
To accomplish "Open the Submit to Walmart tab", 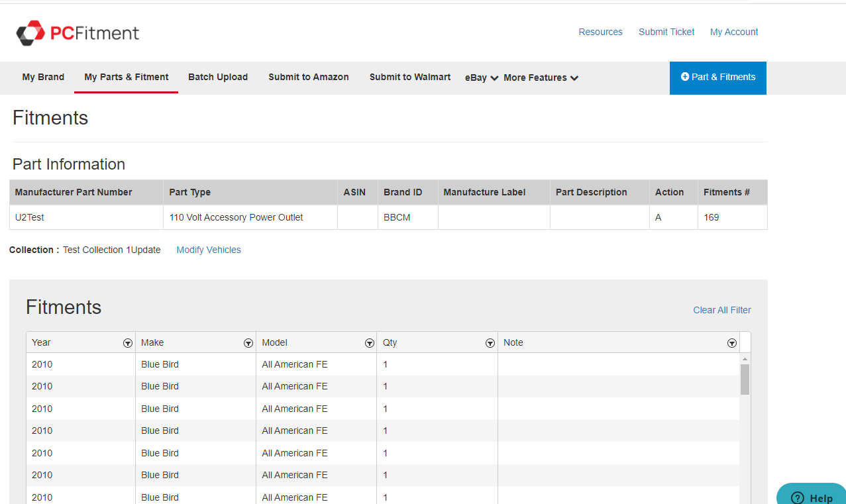I will (x=409, y=77).
